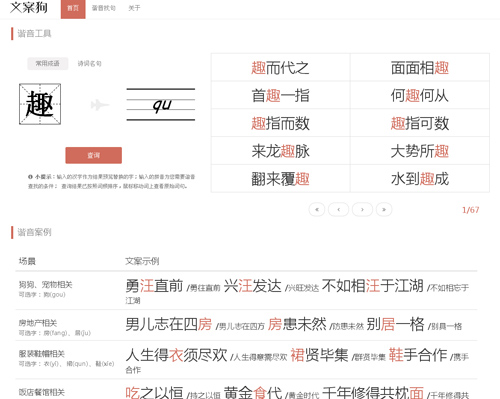The height and width of the screenshot is (399, 500).
Task: Select result 首趣一指
Action: [x=280, y=96]
